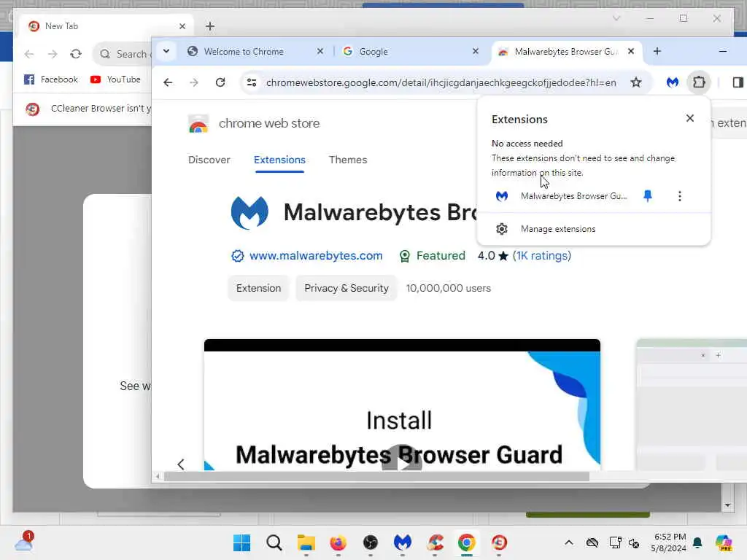
Task: Click the horizontal scrollbar in the Chrome window
Action: 376,476
